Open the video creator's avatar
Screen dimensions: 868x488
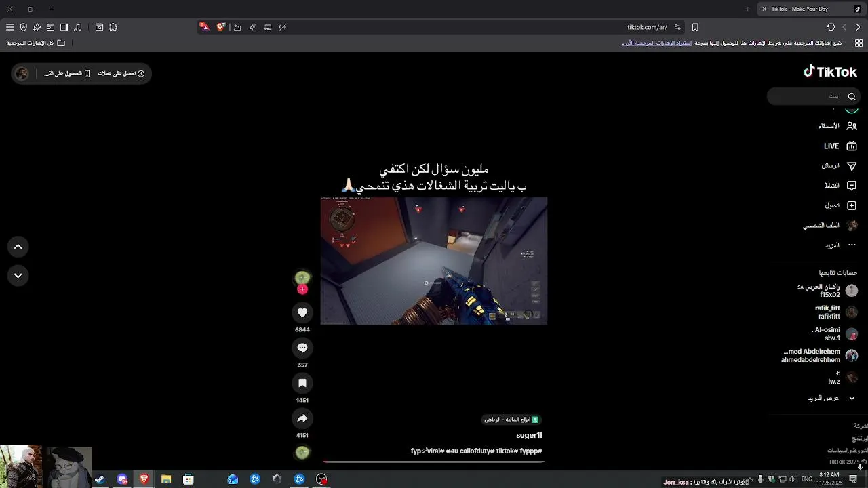(302, 277)
